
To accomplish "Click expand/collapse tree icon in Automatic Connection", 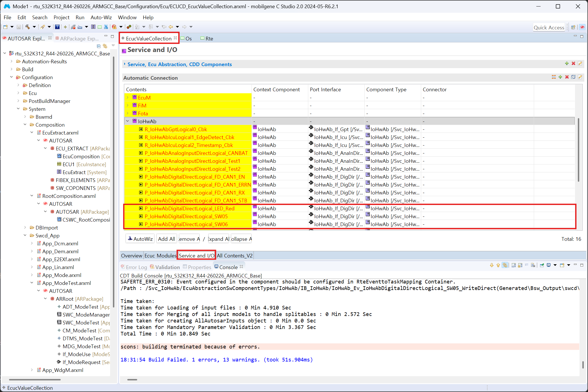I will (573, 77).
